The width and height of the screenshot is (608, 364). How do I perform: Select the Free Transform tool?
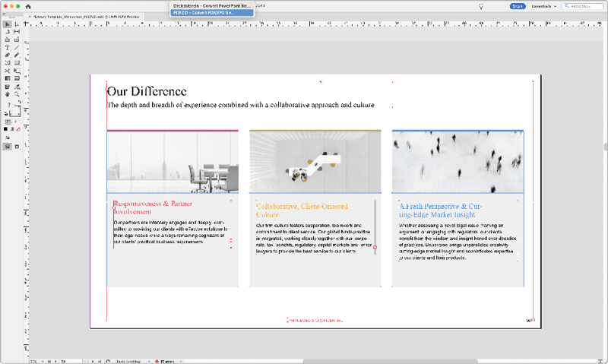[17, 71]
